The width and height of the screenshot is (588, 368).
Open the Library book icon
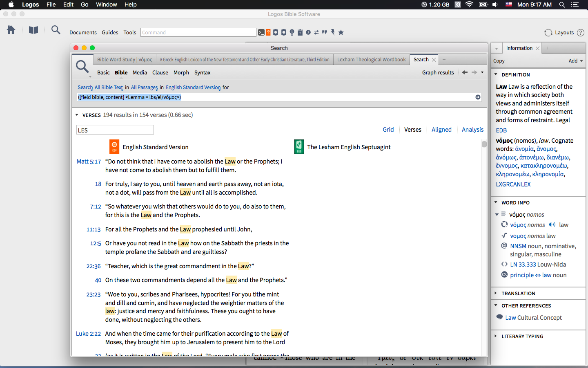coord(33,30)
